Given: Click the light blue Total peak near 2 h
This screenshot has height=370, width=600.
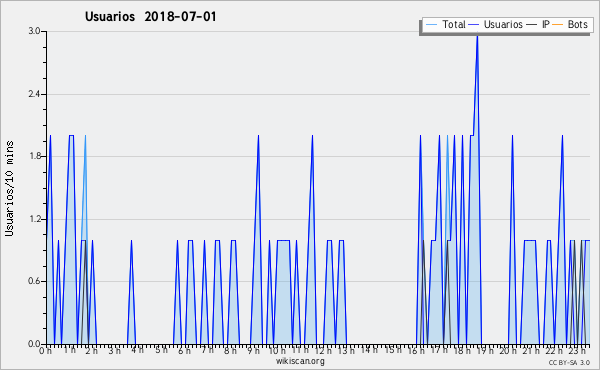Looking at the screenshot, I should (85, 135).
